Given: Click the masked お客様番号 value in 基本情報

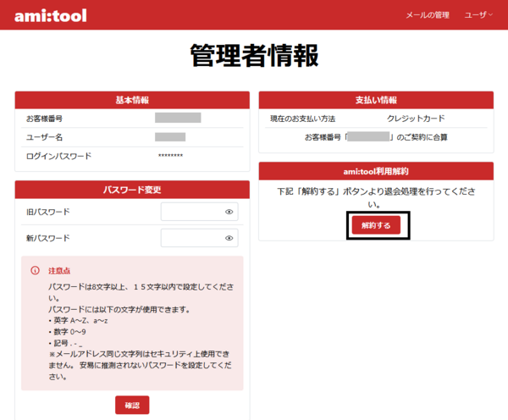Looking at the screenshot, I should 178,119.
